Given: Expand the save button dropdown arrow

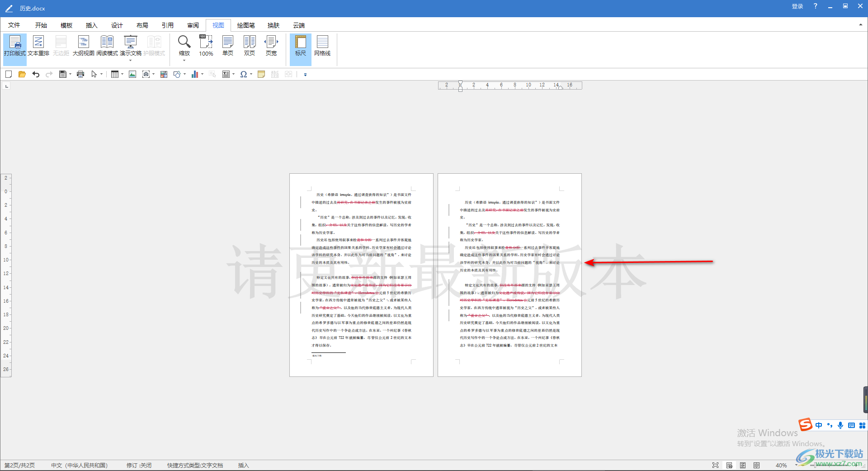Looking at the screenshot, I should [x=70, y=74].
